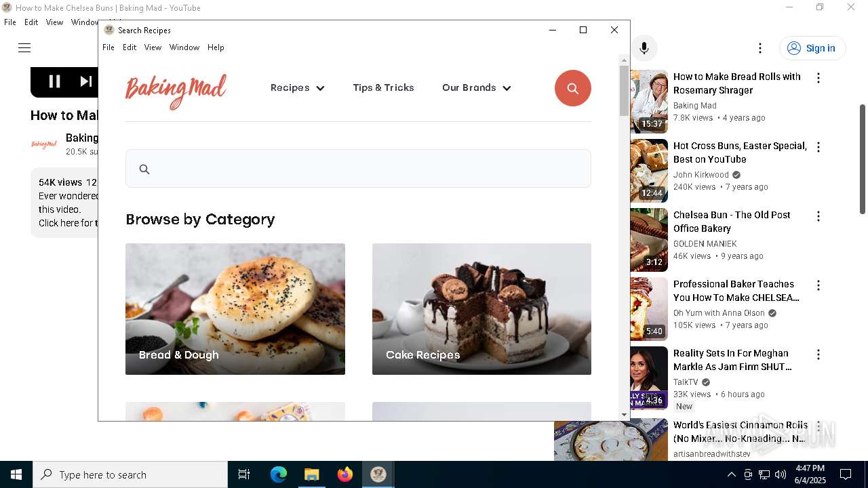868x488 pixels.
Task: Open Chelsea Bun - The Old Post Office Bakery
Action: (x=732, y=222)
